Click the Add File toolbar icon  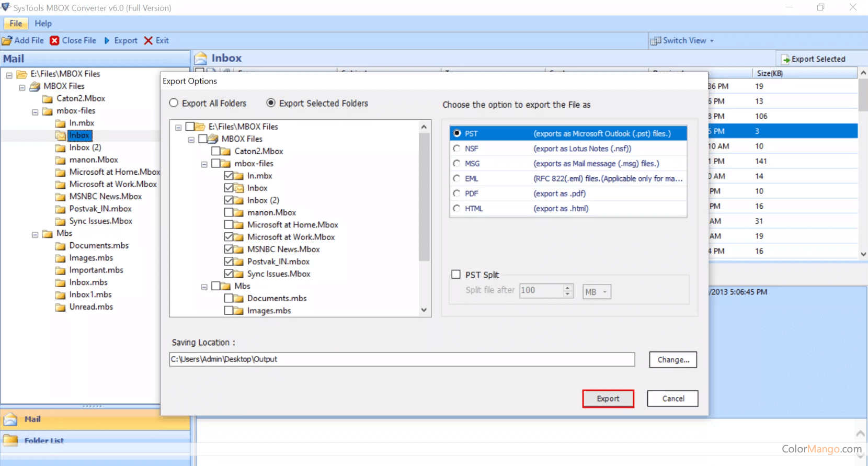pyautogui.click(x=7, y=41)
